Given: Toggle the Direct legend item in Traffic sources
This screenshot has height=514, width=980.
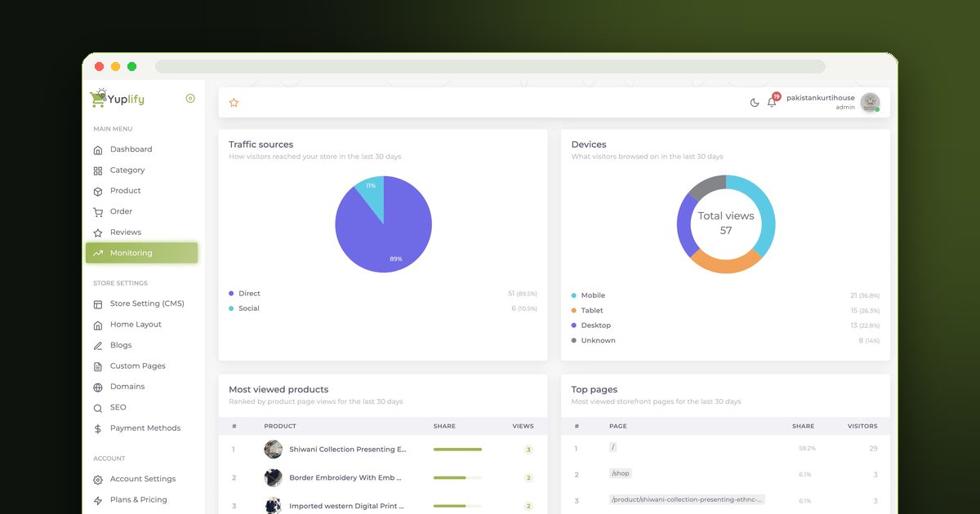Looking at the screenshot, I should pyautogui.click(x=244, y=294).
